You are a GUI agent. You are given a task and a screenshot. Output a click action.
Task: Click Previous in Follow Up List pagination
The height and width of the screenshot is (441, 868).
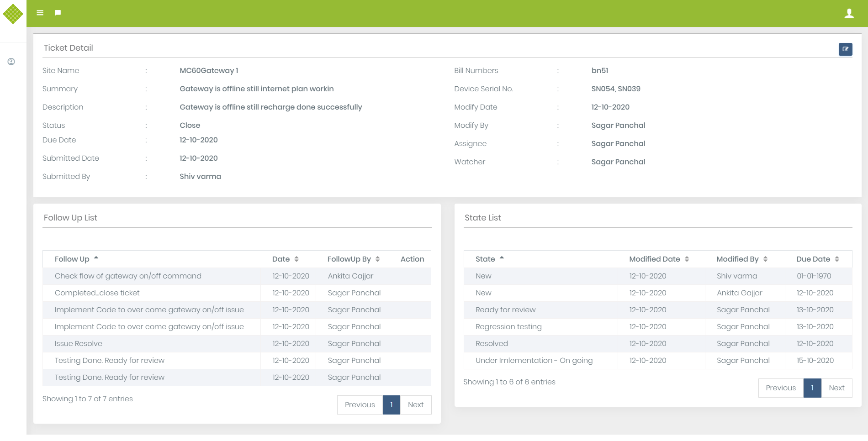(x=360, y=405)
